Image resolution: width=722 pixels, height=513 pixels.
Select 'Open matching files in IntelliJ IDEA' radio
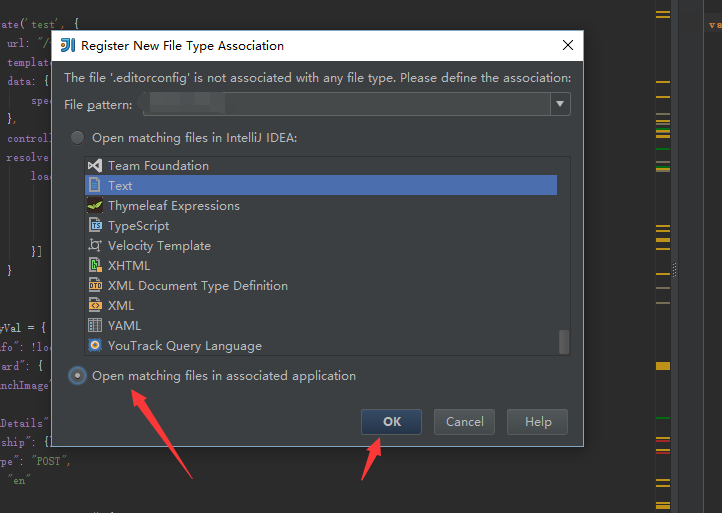pos(77,138)
